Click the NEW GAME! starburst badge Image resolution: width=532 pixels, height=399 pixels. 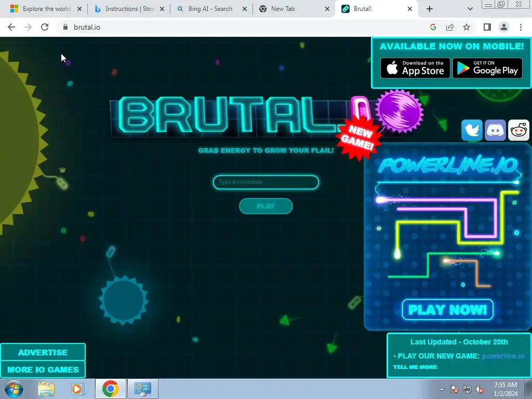pyautogui.click(x=360, y=138)
